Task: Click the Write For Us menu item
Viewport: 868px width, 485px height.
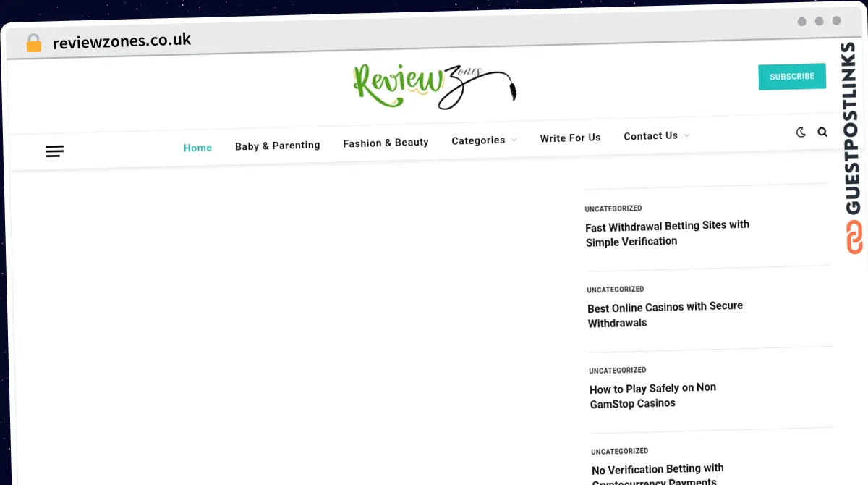Action: pyautogui.click(x=570, y=138)
